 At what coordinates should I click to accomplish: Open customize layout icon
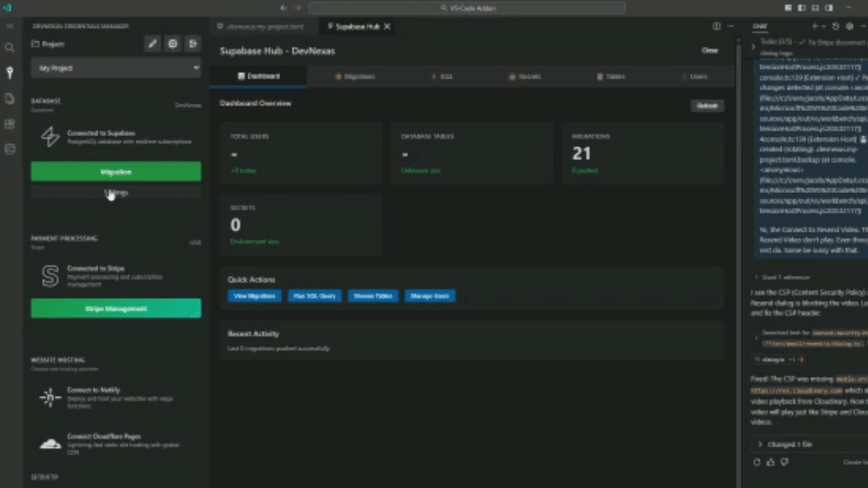pyautogui.click(x=789, y=8)
